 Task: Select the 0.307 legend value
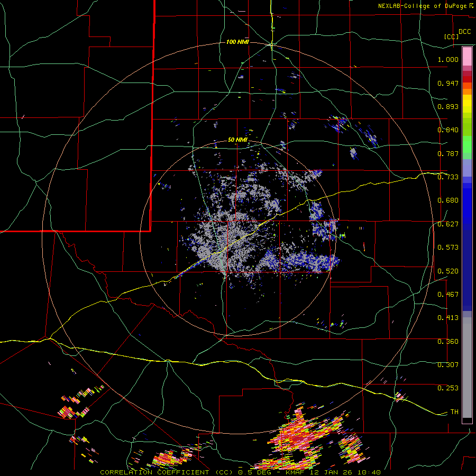[448, 365]
